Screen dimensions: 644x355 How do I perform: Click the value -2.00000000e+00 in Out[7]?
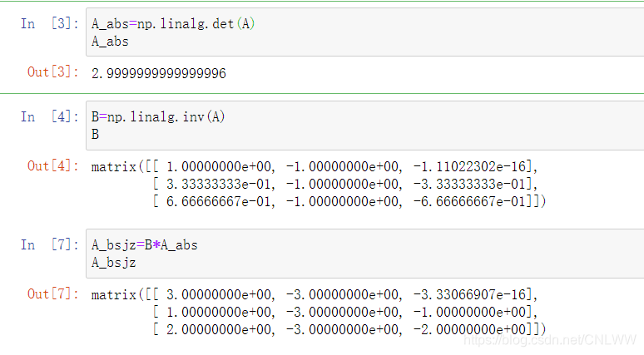click(x=469, y=329)
